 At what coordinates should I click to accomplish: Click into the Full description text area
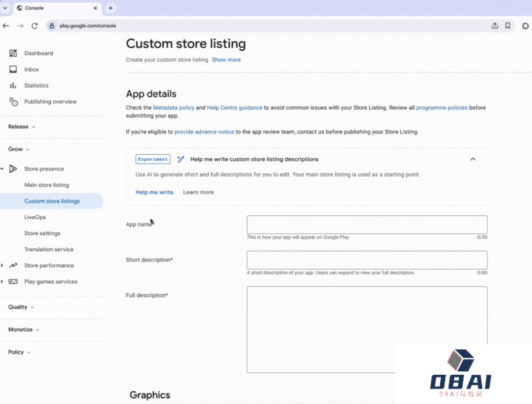pos(366,329)
